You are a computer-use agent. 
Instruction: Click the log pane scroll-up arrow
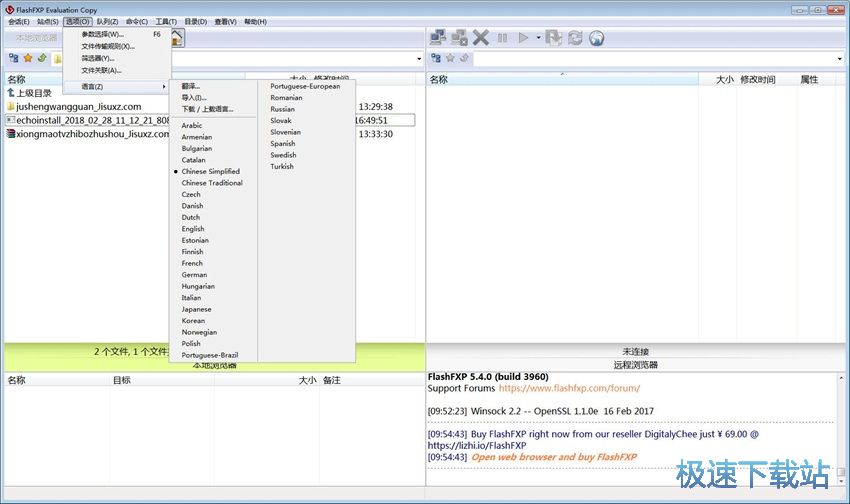click(x=841, y=378)
